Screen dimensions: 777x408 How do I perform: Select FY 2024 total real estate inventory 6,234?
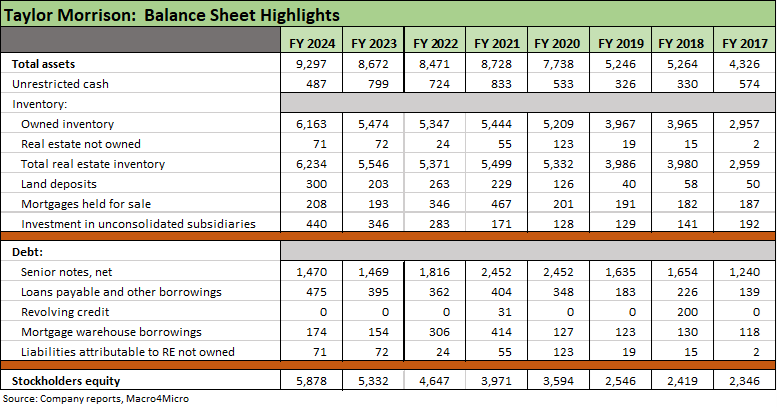(311, 164)
